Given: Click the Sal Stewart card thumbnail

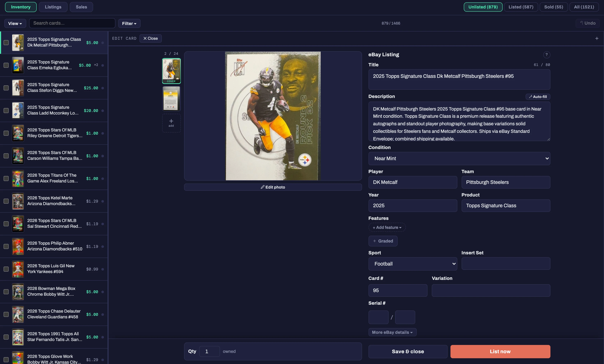Looking at the screenshot, I should pos(18,224).
